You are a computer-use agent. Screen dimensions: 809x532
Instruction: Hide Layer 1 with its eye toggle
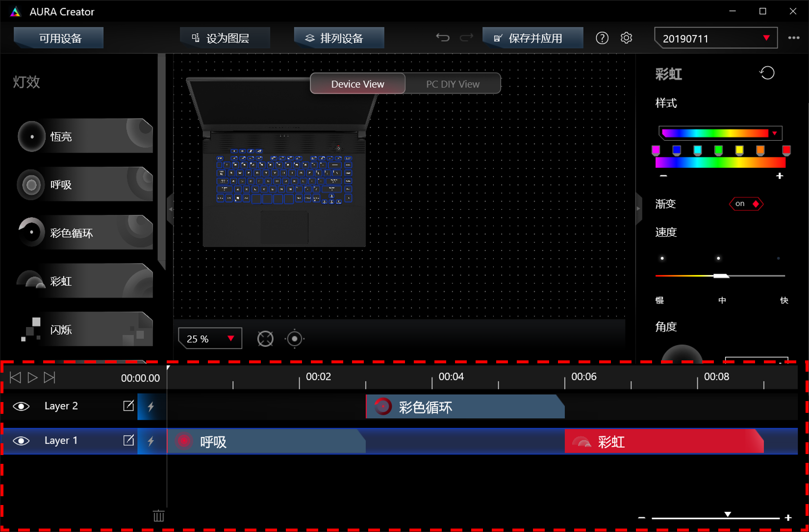coord(21,440)
